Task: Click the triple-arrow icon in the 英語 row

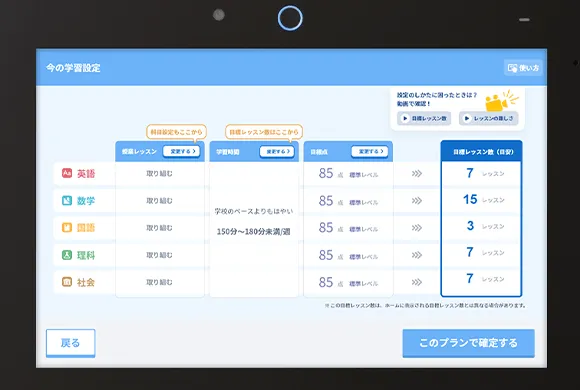Action: (417, 174)
